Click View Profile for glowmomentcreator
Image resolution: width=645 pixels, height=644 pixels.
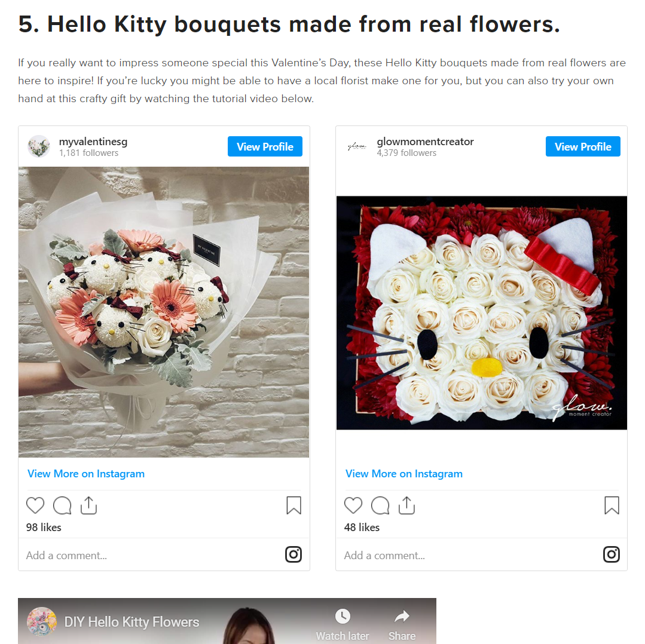[x=583, y=146]
